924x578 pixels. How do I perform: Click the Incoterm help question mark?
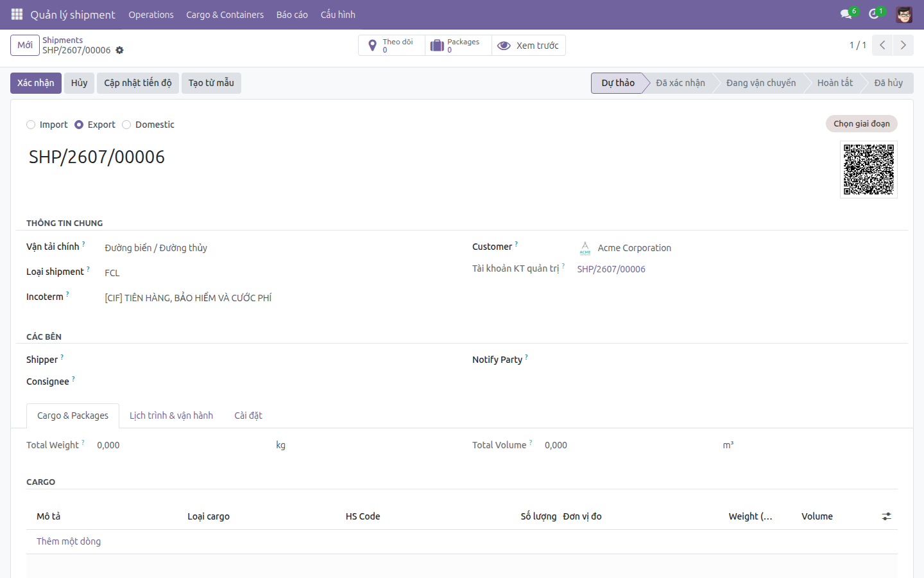click(x=67, y=294)
